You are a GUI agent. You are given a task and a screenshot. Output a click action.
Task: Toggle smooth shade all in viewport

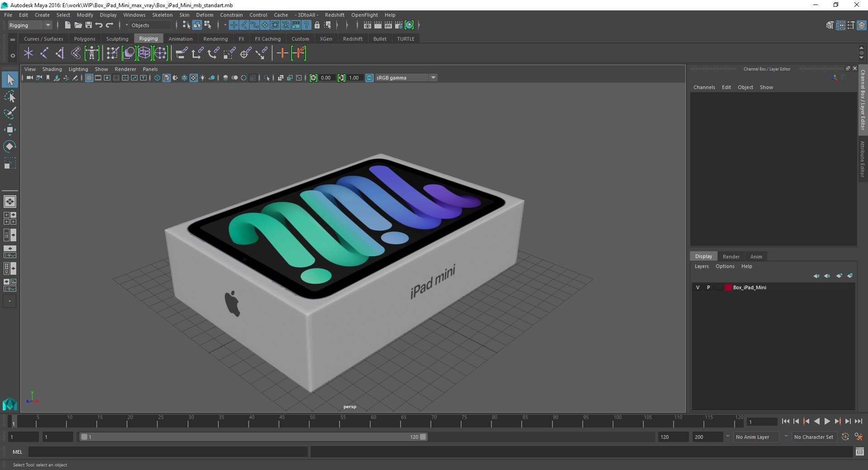pos(166,78)
